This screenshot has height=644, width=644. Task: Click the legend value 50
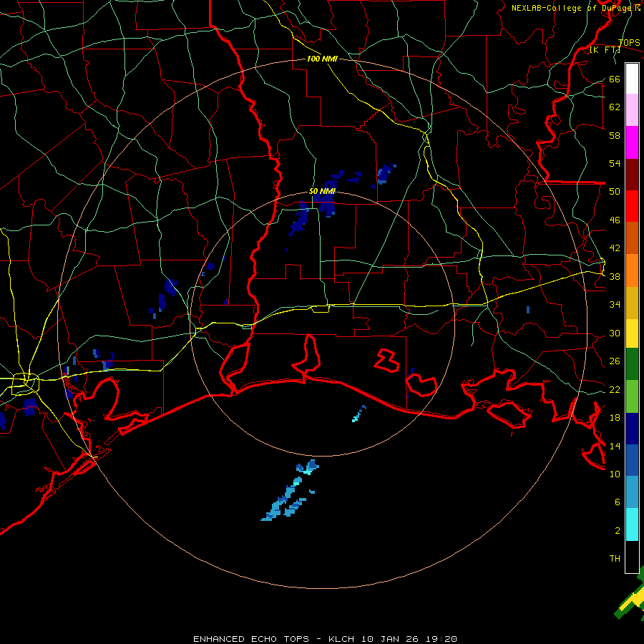tap(615, 191)
